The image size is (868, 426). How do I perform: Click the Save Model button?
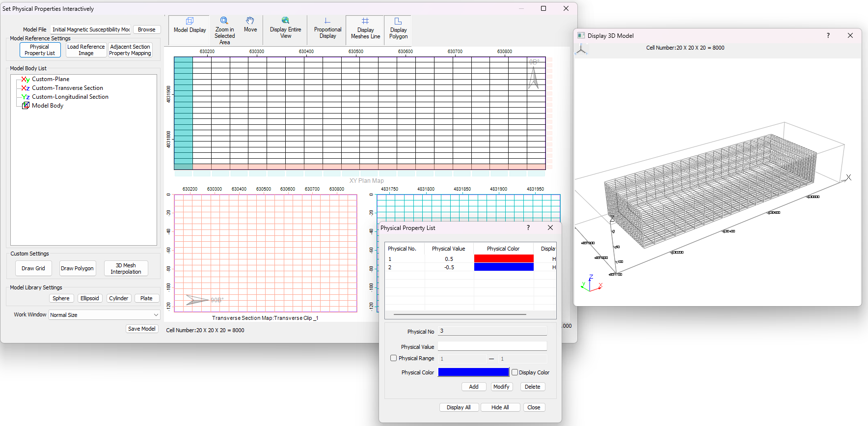[x=141, y=329]
